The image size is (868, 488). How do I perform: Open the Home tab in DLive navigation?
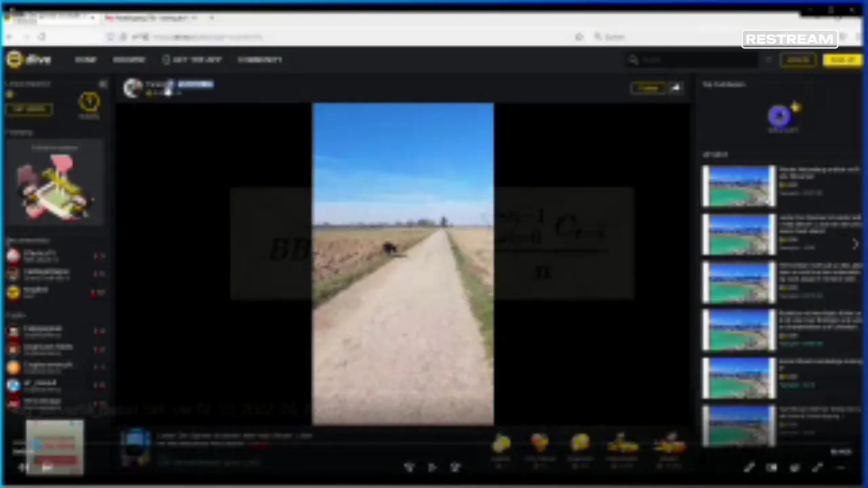[x=85, y=60]
